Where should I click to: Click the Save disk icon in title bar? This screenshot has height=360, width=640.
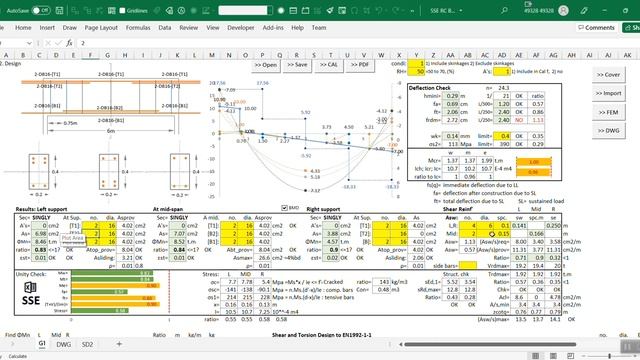(59, 10)
